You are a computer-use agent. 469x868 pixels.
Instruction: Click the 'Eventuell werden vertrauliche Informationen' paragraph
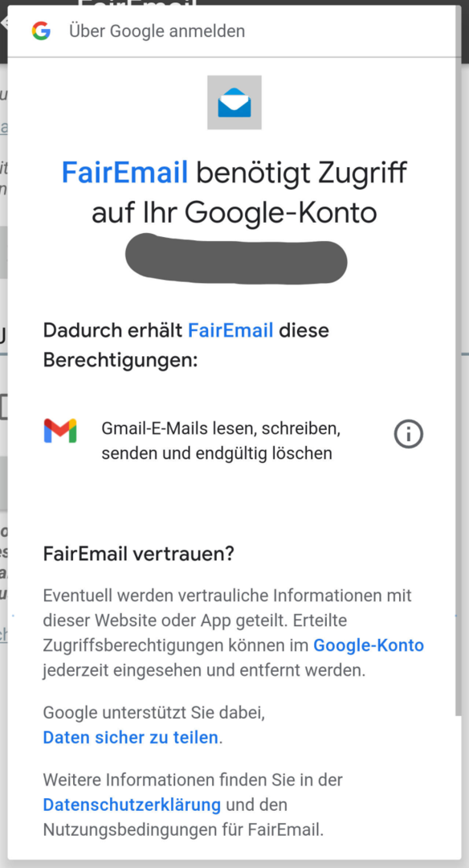234,633
